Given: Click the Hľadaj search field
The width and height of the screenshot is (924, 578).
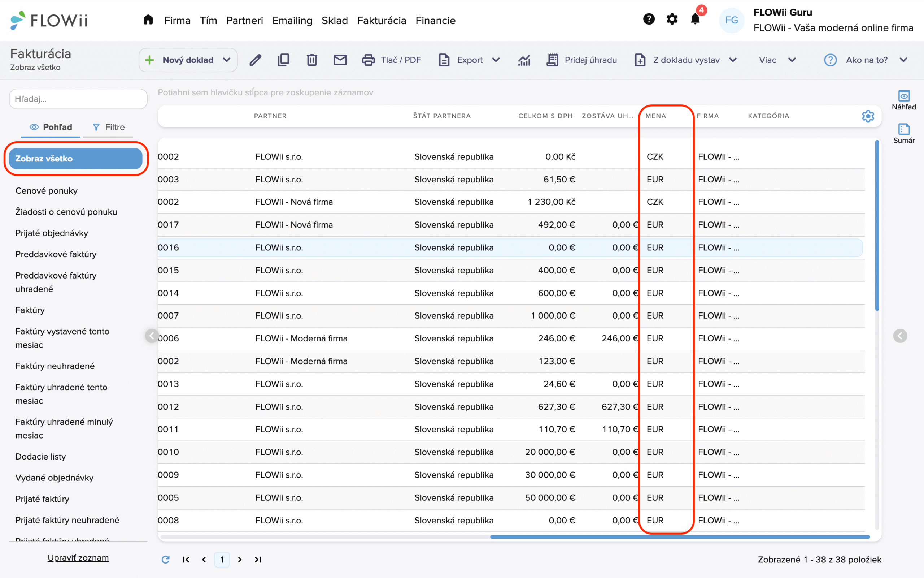Looking at the screenshot, I should click(78, 99).
